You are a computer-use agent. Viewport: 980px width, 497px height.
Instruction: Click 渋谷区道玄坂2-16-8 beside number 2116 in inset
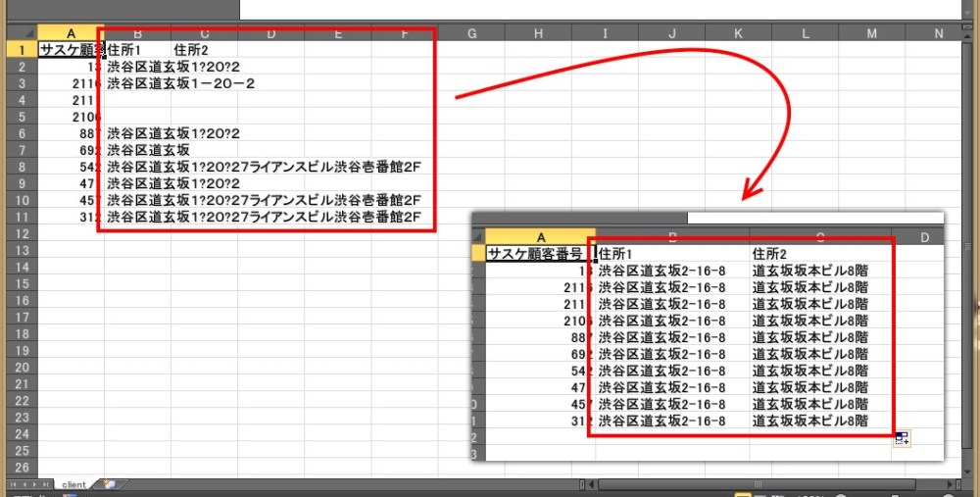coord(661,287)
